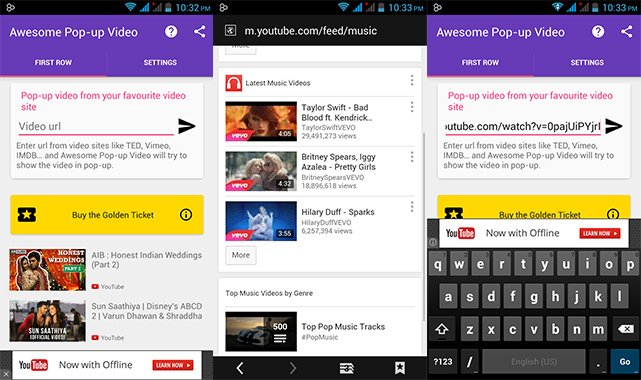Open info icon on right Golden Ticket banner

pyautogui.click(x=612, y=214)
